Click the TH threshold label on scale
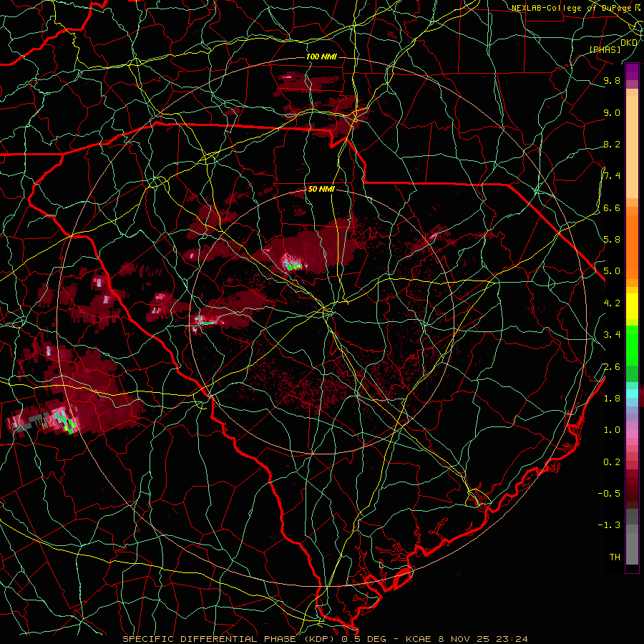644x644 pixels. click(x=615, y=557)
